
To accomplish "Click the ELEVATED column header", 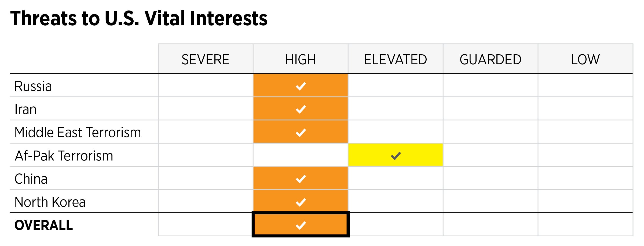I will coord(395,59).
